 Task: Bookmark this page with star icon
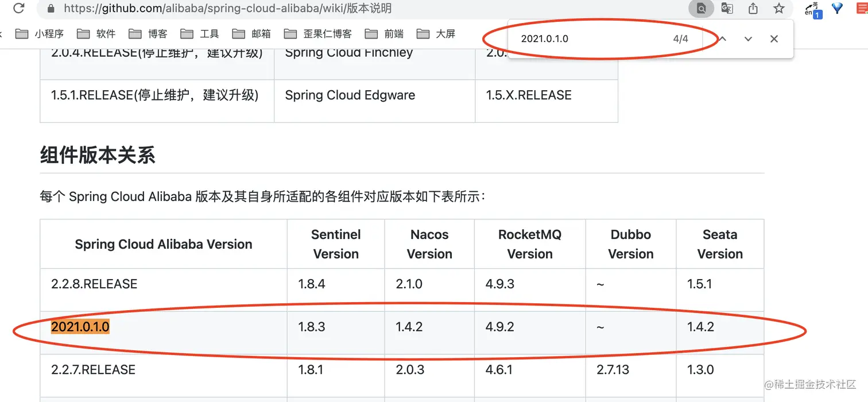[x=778, y=9]
